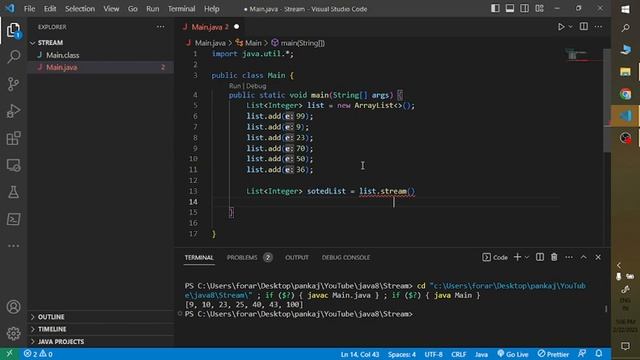This screenshot has height=360, width=640.
Task: Open Chrome from the Windows taskbar
Action: coord(625,94)
